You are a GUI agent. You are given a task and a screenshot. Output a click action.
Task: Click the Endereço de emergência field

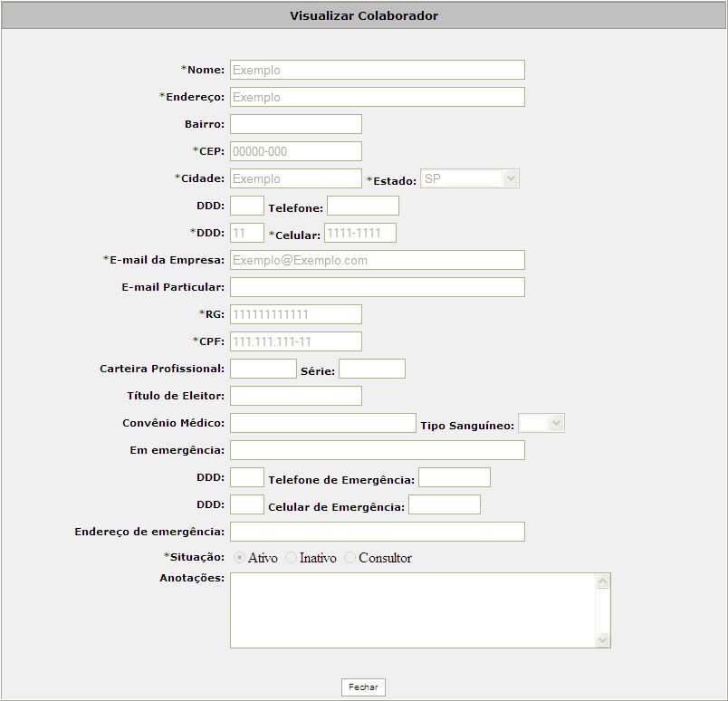[378, 532]
